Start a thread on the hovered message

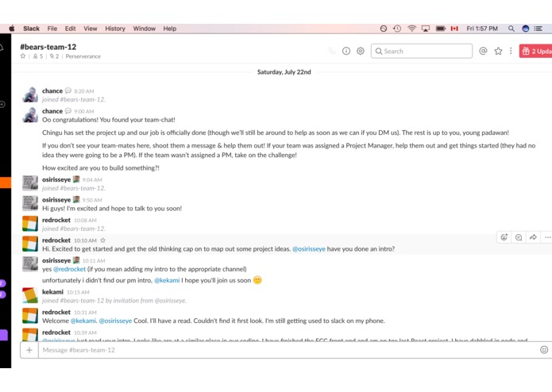pyautogui.click(x=518, y=237)
